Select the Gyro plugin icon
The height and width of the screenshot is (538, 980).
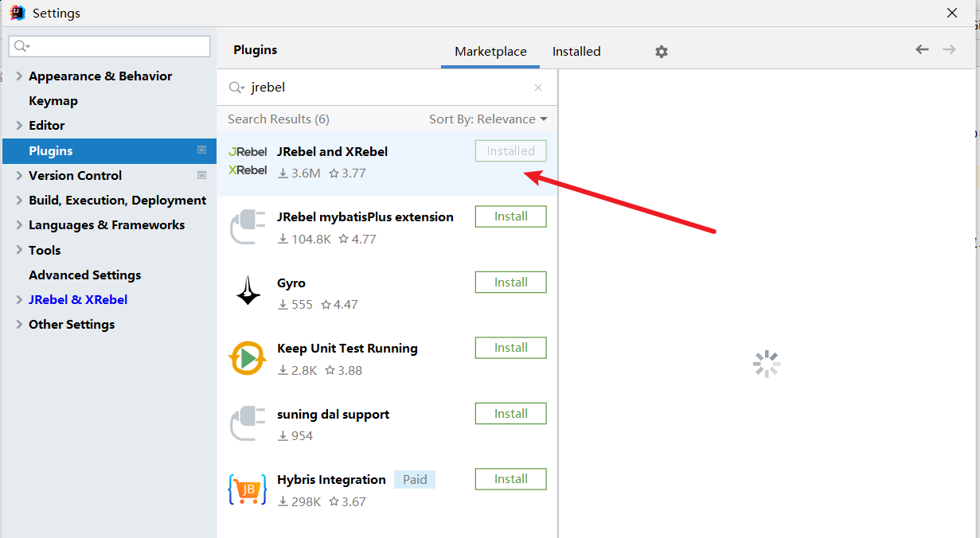pos(248,291)
